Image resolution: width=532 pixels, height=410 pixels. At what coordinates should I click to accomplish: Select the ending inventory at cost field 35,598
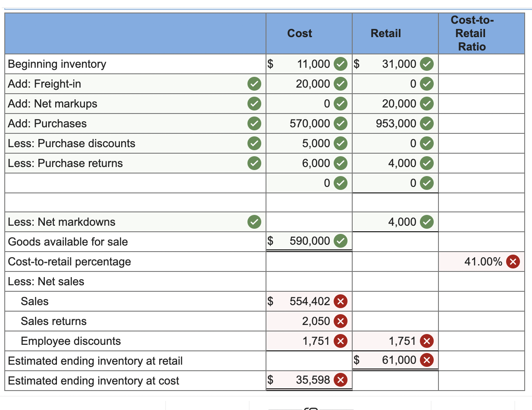[x=309, y=380]
